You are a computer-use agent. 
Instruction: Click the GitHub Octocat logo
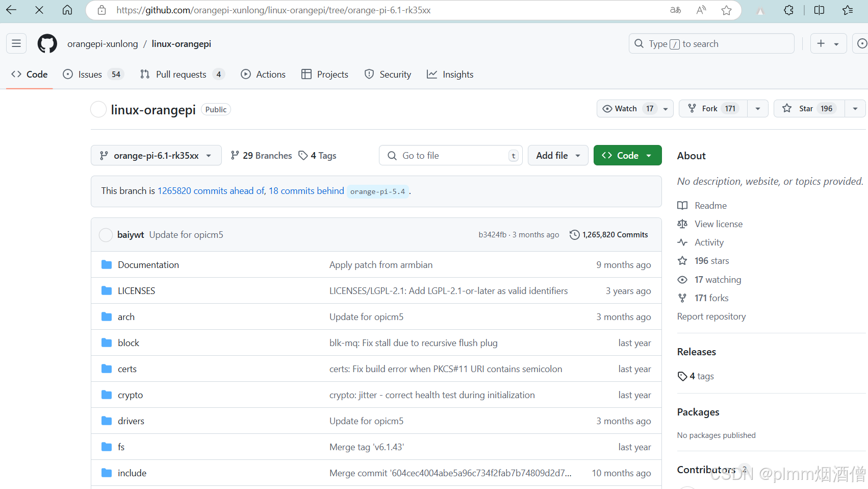(47, 43)
